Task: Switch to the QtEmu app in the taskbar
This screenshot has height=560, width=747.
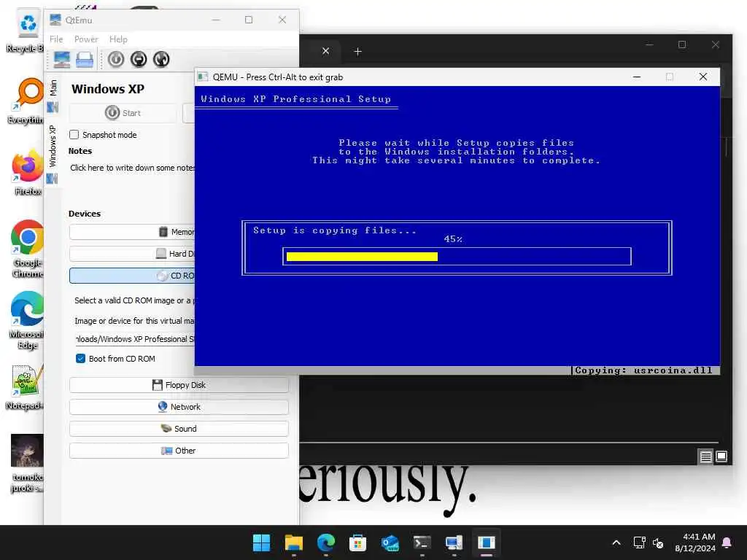Action: (x=454, y=542)
